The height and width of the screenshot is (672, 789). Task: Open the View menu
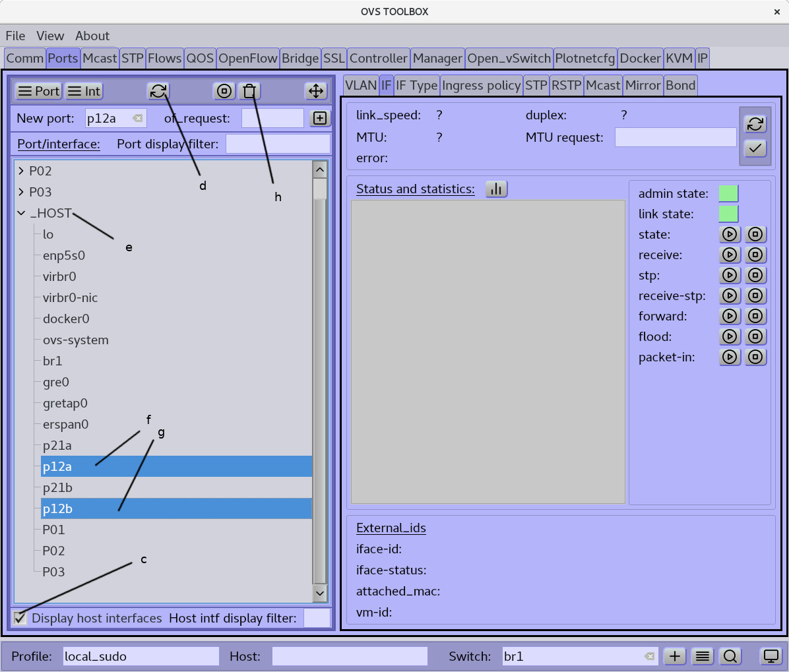click(50, 36)
